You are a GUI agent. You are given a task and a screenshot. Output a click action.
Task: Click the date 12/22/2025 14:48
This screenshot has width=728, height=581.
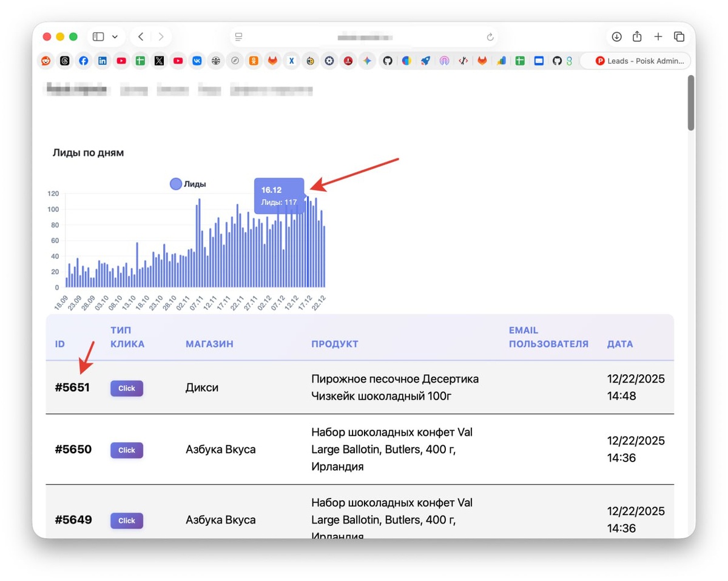click(x=636, y=388)
